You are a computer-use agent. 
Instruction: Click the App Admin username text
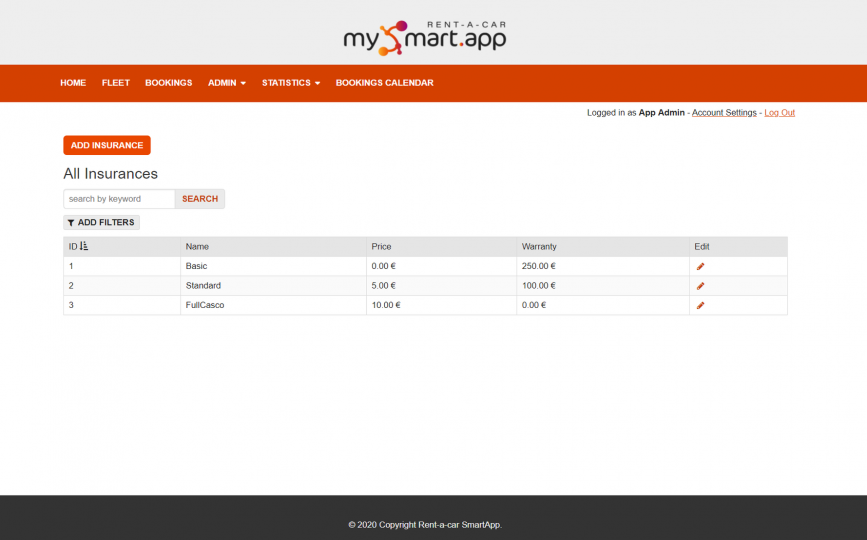coord(661,113)
